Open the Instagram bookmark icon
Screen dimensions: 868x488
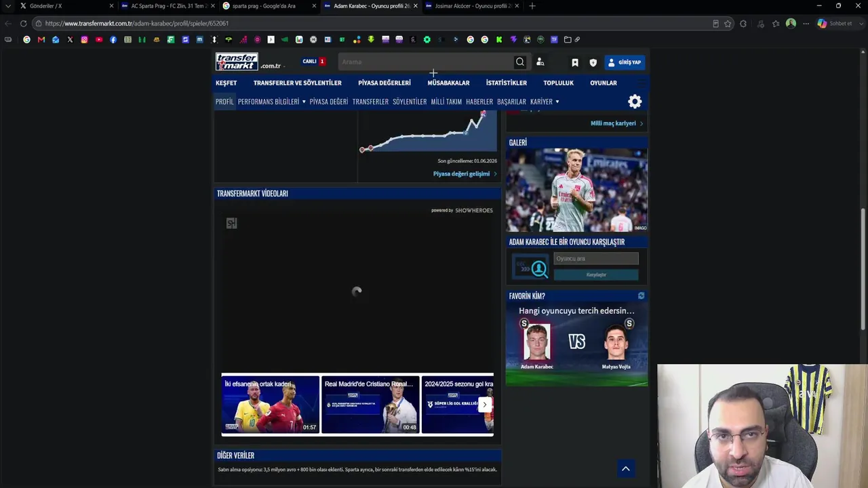click(x=84, y=40)
